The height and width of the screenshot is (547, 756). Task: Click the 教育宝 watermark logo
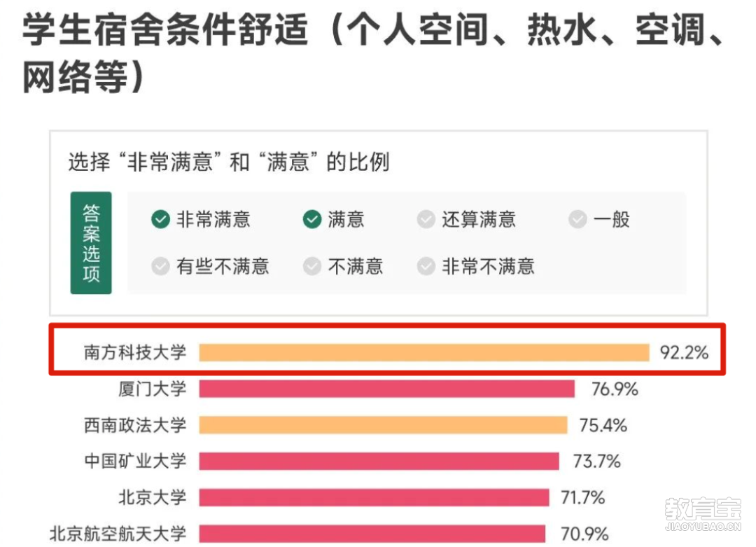tap(703, 514)
